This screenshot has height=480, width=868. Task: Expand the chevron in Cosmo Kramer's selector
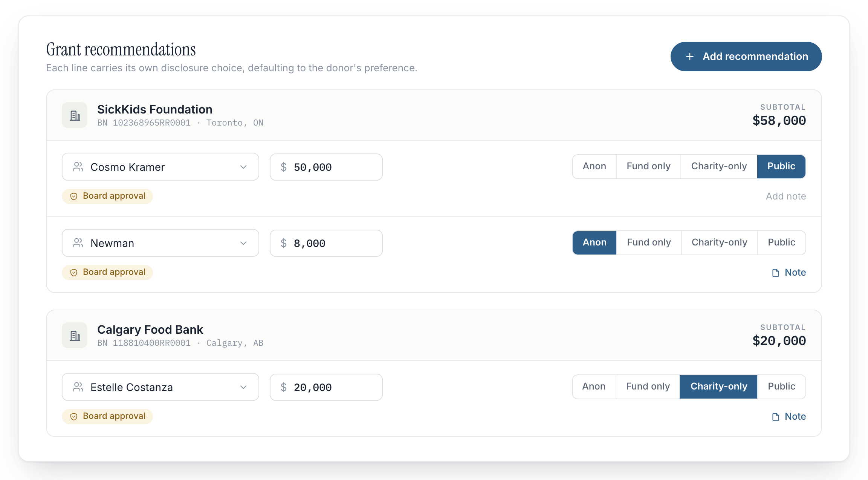(x=243, y=167)
